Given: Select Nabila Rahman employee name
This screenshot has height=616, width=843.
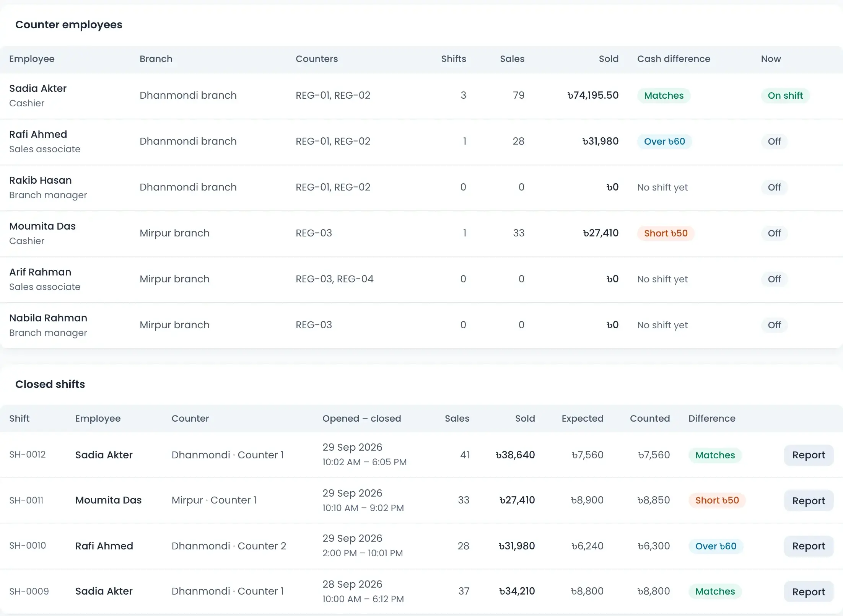Looking at the screenshot, I should click(x=48, y=318).
